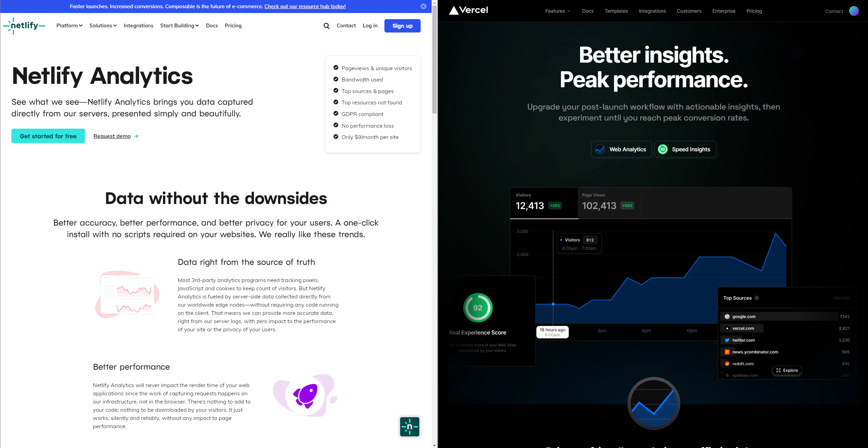Click the Vercel triangle logo icon
Viewport: 868px width, 448px height.
pyautogui.click(x=451, y=10)
